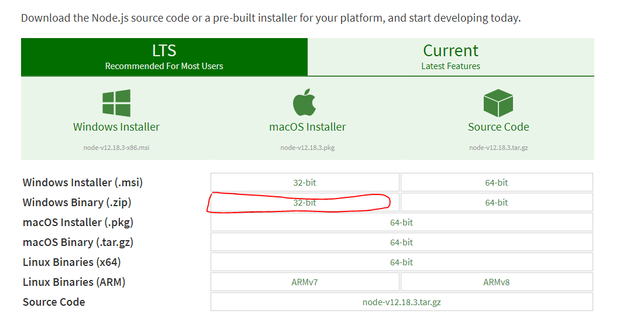Open the Windows Installer download link

point(116,127)
